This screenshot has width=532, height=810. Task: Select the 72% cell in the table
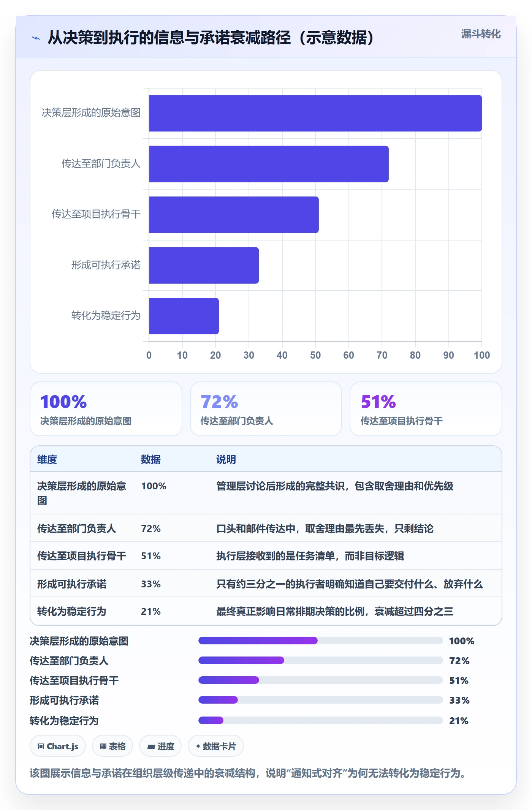coord(151,528)
